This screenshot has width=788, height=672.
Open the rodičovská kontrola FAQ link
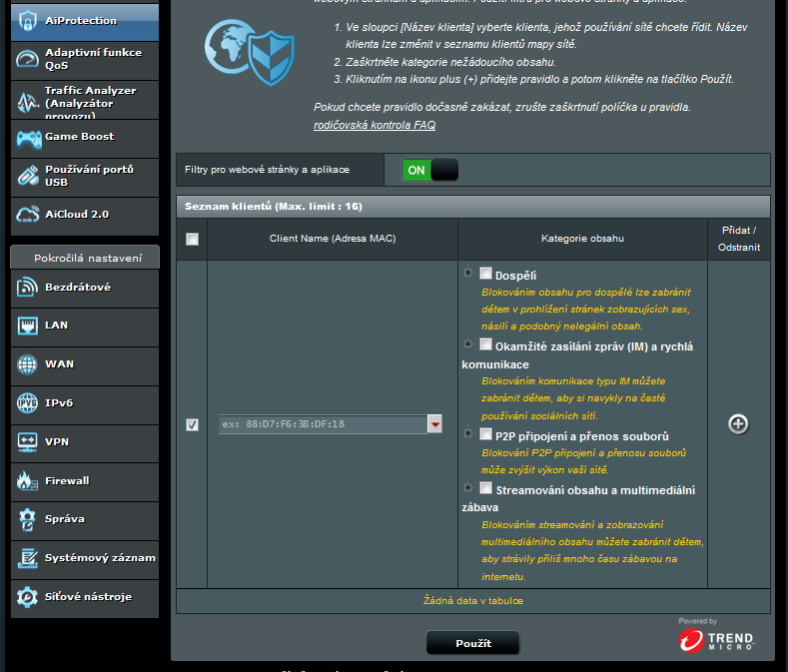(375, 125)
